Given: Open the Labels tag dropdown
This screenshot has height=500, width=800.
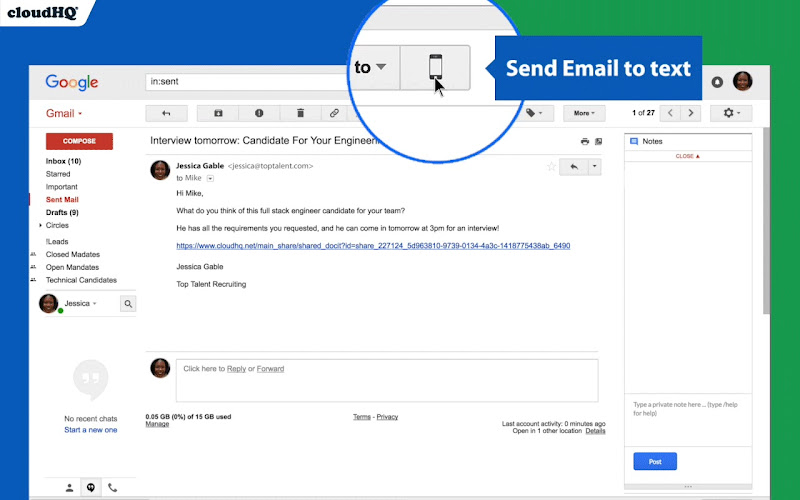Looking at the screenshot, I should [534, 113].
